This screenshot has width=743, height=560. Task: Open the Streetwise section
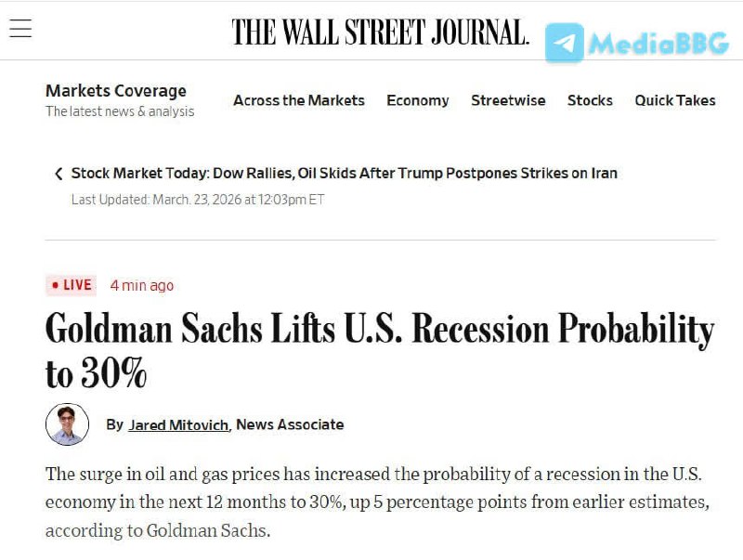508,100
